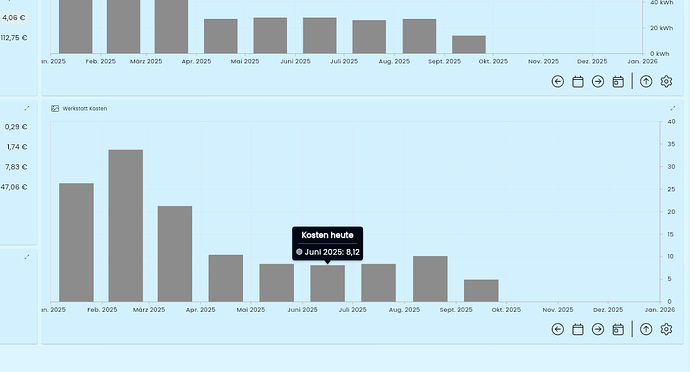
Task: Click the '20 kWh' axis label in upper chart
Action: coord(661,28)
